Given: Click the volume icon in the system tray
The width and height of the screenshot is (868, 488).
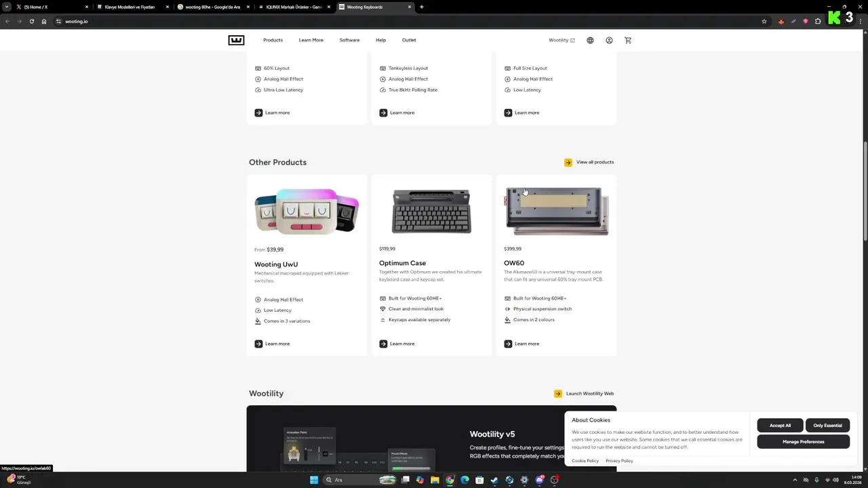Looking at the screenshot, I should 835,480.
